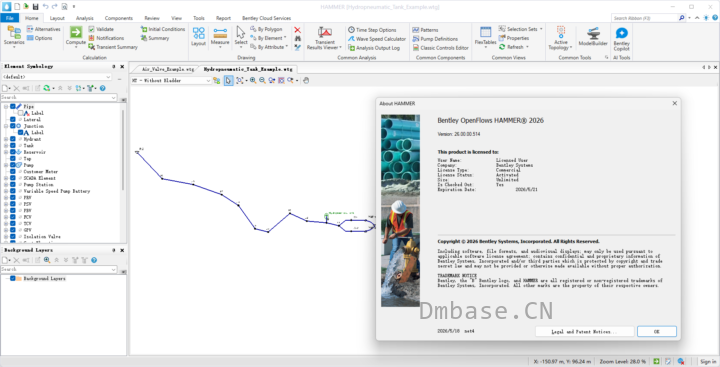
Task: Click the Element Symbology search field
Action: (59, 97)
